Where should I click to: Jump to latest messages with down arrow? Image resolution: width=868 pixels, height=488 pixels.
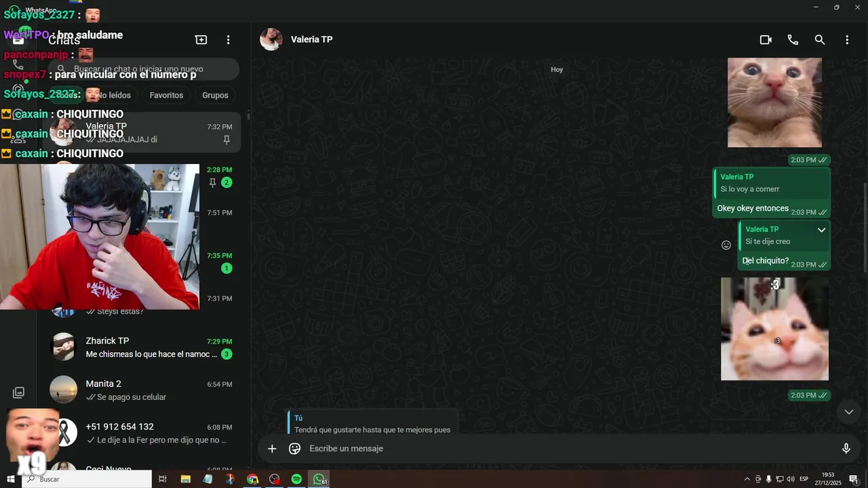[848, 411]
